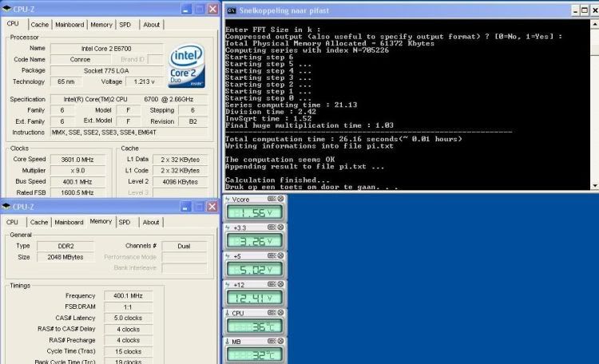Click the Level 2 cache value 4096 KBytes
The image size is (599, 364).
click(x=180, y=182)
